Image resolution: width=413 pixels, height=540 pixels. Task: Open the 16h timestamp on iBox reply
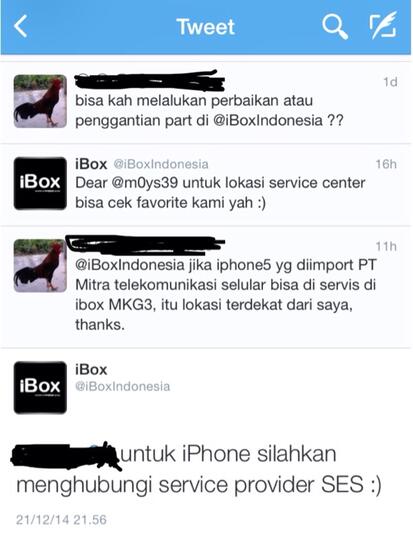coord(386,164)
